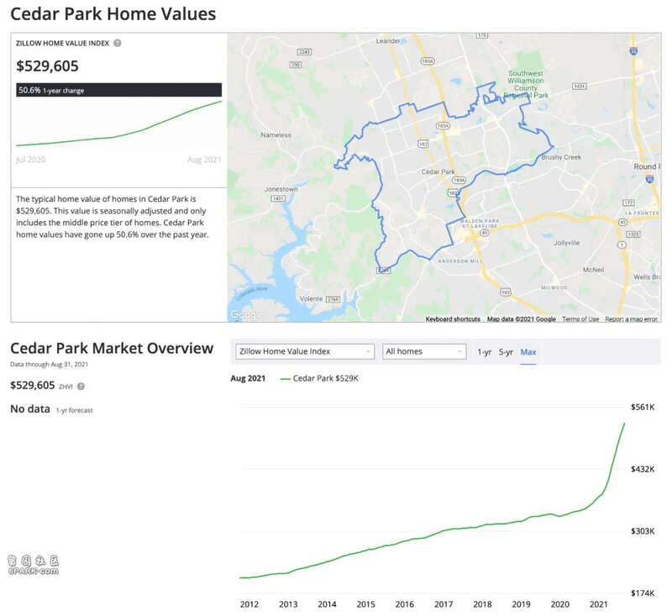Click the Jollyville map label
This screenshot has height=616, width=672.
coord(566,243)
